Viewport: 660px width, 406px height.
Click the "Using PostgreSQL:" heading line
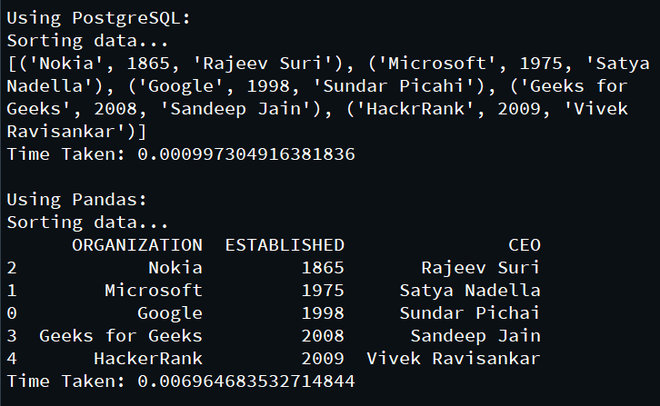pyautogui.click(x=97, y=19)
